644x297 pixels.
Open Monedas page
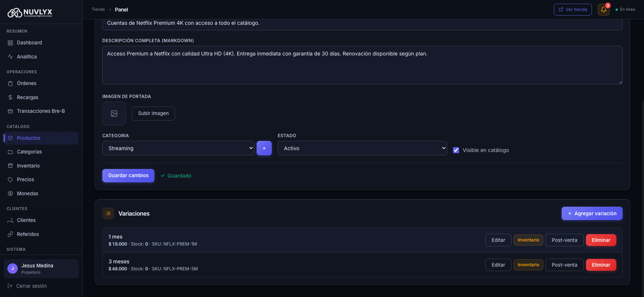click(x=41, y=193)
